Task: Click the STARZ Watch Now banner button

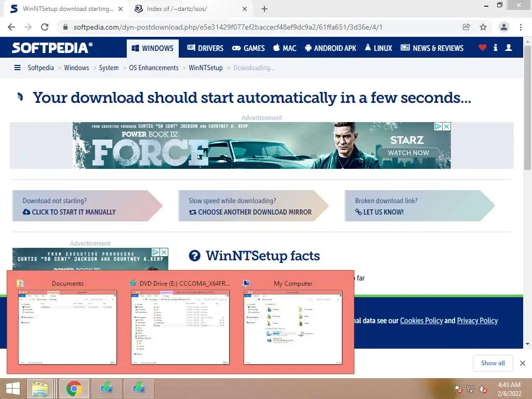Action: pos(408,153)
